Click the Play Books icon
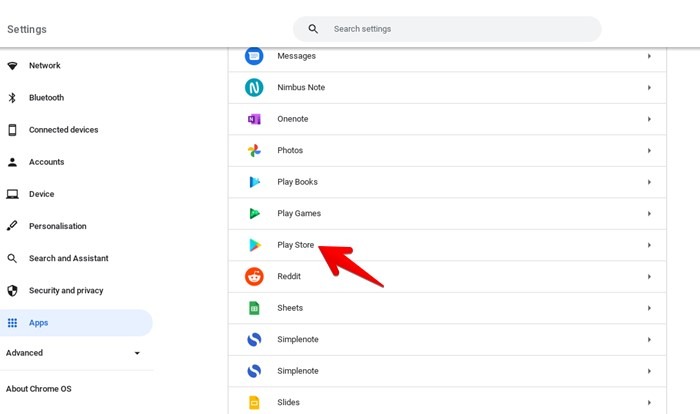Screen dimensions: 700x414 254,182
